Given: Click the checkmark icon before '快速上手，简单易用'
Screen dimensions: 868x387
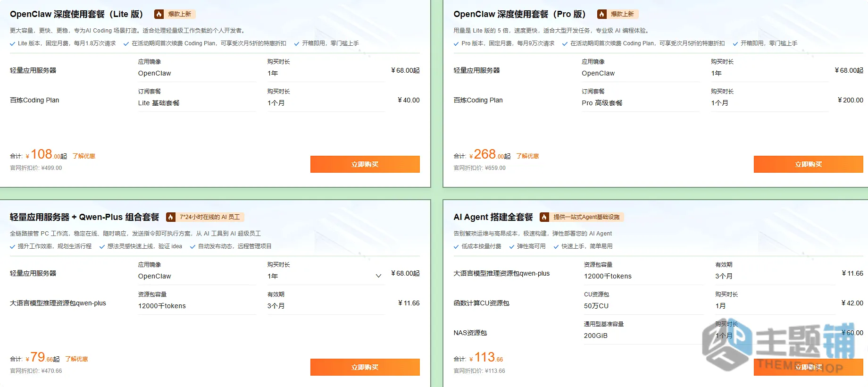Looking at the screenshot, I should pyautogui.click(x=556, y=247).
